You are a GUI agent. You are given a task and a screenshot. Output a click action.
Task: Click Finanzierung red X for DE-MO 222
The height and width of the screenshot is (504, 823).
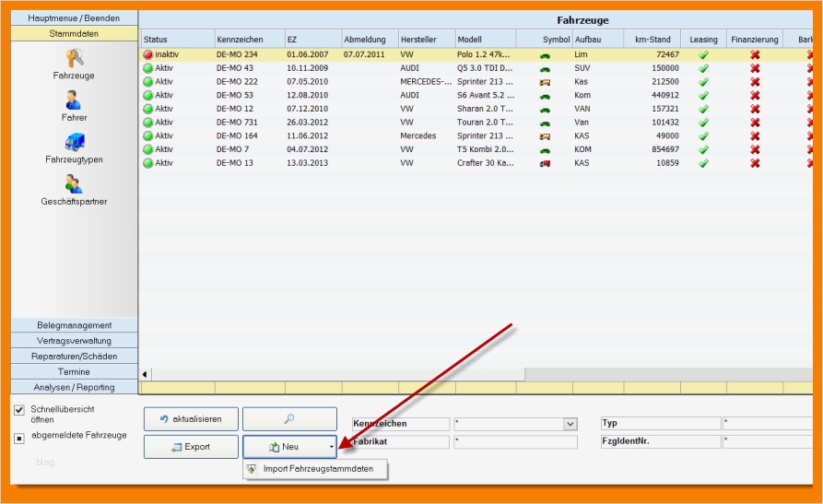tap(755, 82)
